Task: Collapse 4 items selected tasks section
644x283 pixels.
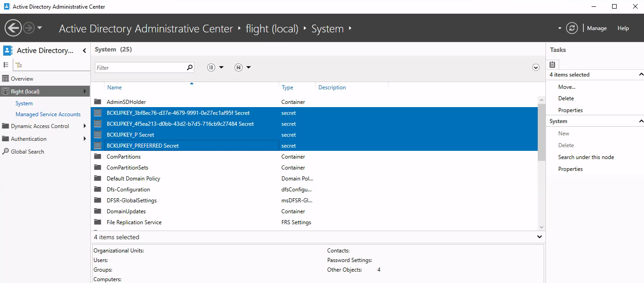Action: point(641,75)
